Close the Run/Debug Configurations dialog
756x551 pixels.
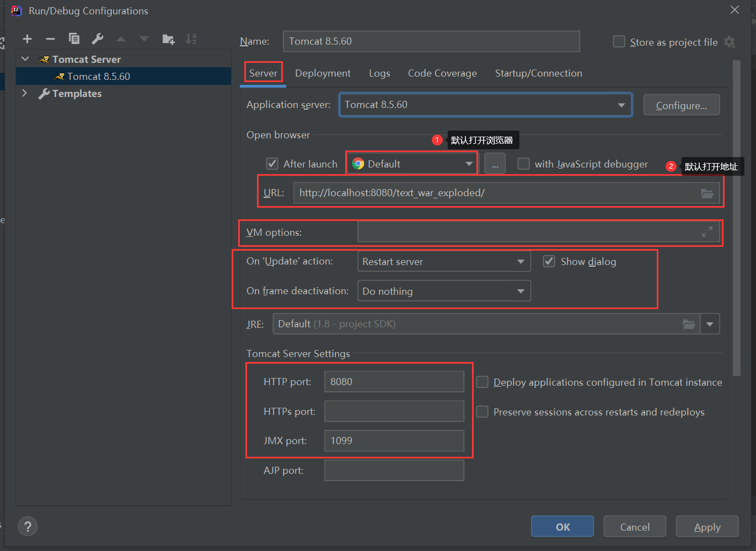coord(734,10)
